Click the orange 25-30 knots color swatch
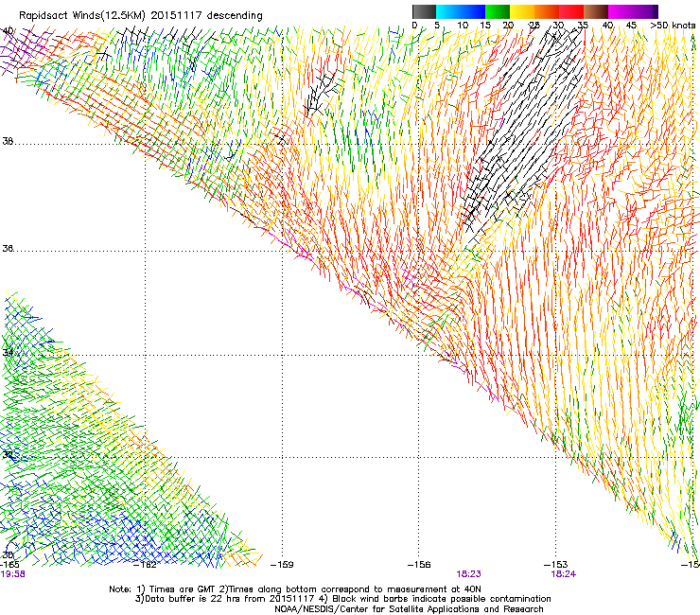Image resolution: width=700 pixels, height=615 pixels. click(547, 11)
